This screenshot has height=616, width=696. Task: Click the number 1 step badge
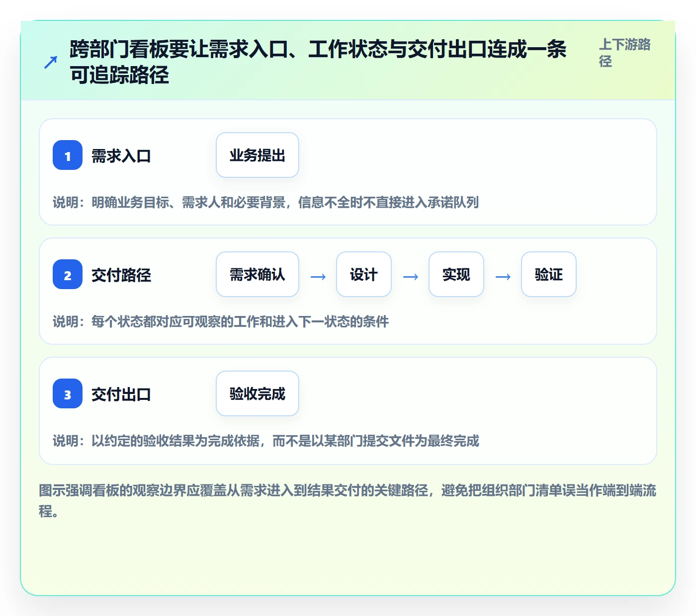click(x=68, y=155)
